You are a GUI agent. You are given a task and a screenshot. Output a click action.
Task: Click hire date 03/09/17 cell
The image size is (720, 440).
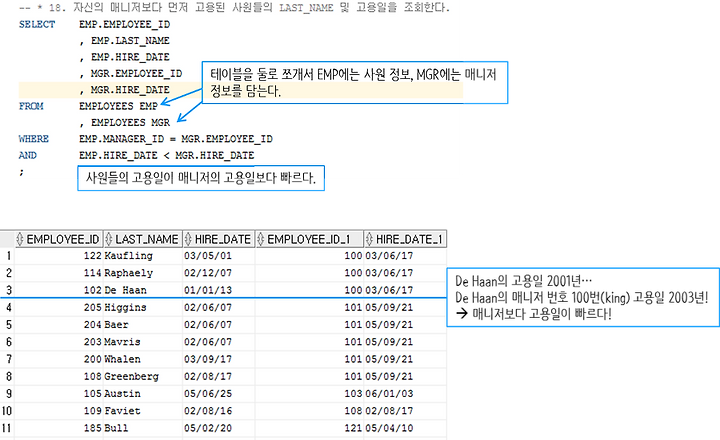tap(219, 359)
